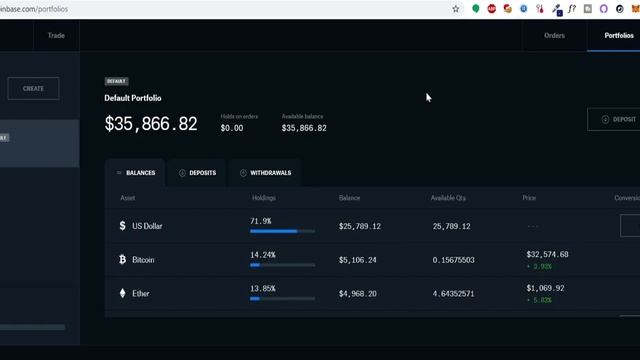The image size is (640, 360).
Task: Click the US Dollar asset name
Action: click(x=147, y=226)
